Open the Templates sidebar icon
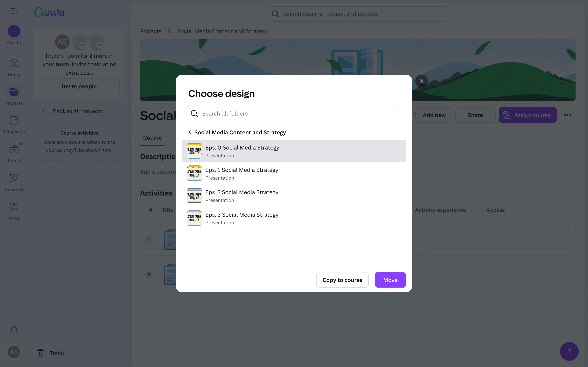Viewport: 588px width, 367px height. click(x=14, y=121)
